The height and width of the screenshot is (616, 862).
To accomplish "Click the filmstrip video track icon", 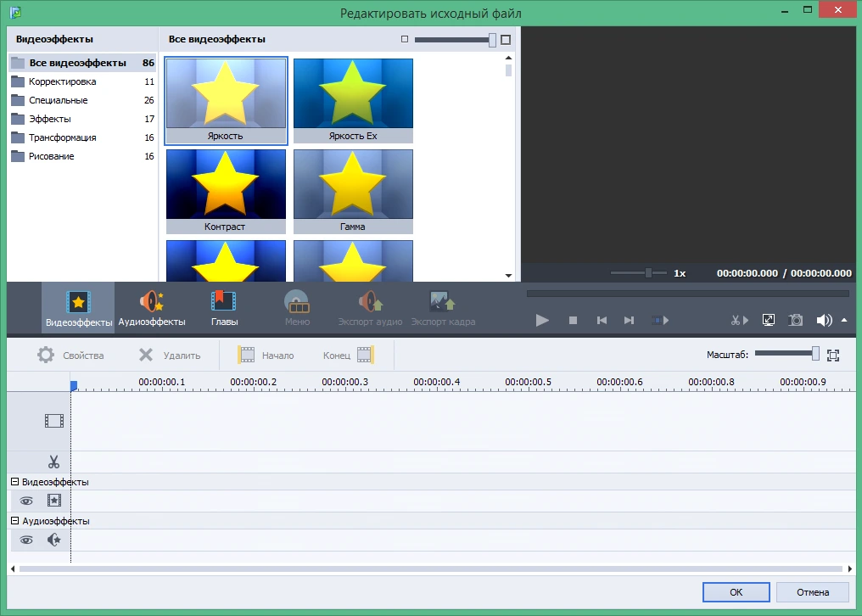I will (x=54, y=421).
